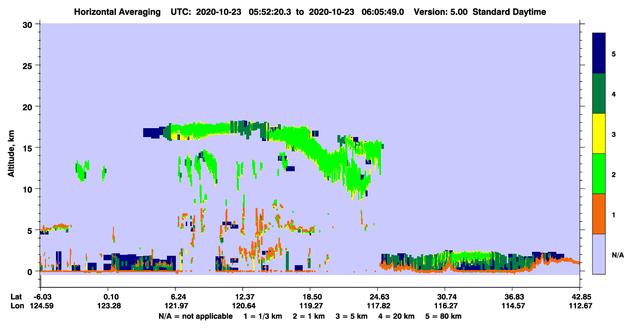Click the longitude value 117.82
The image size is (644, 330).
377,306
